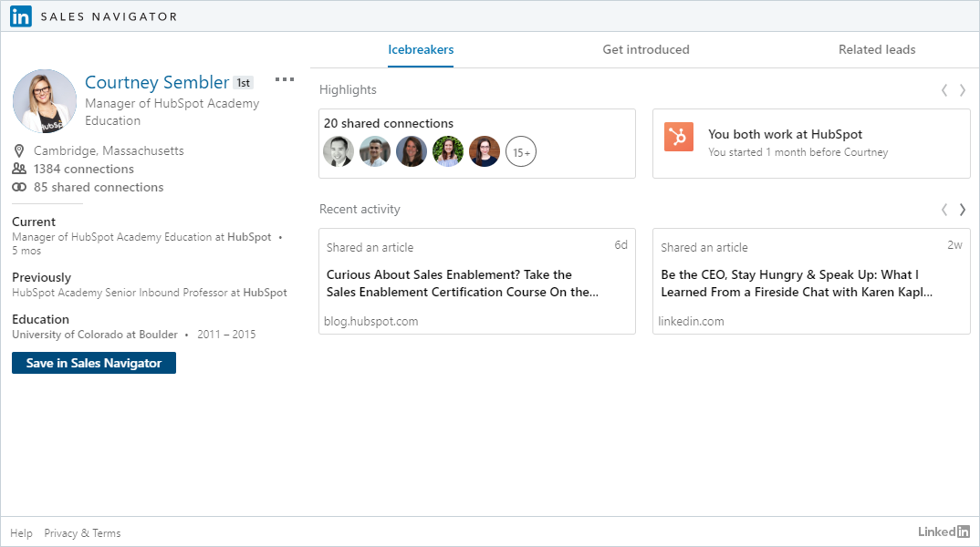Click Courtney Sembler's profile photo
This screenshot has height=547, width=980.
pyautogui.click(x=45, y=101)
